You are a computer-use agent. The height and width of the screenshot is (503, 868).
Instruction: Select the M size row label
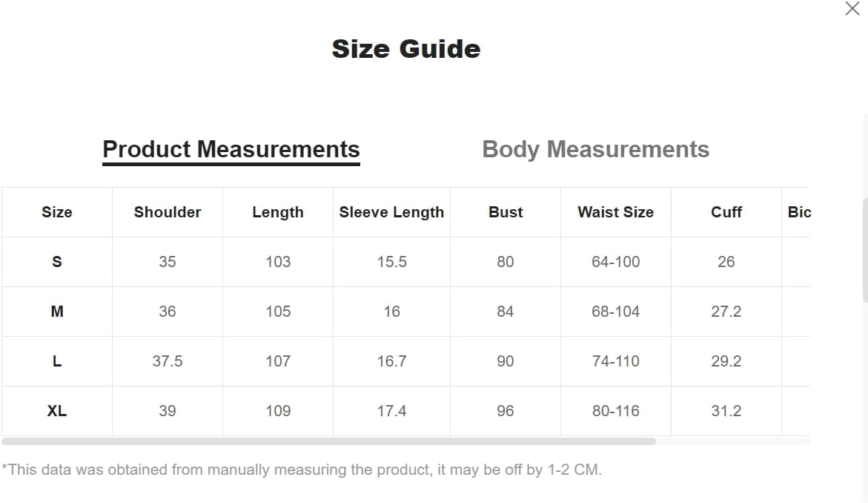pyautogui.click(x=57, y=312)
